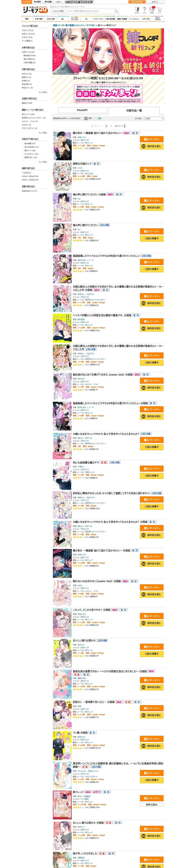Viewport: 186px width, 868px height.
Task: Open the 姉フレンド新刊フェア banner image
Action: coord(108,51)
